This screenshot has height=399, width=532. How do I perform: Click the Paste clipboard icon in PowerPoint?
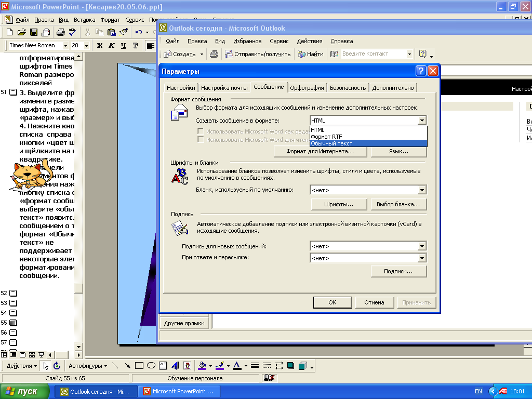111,32
